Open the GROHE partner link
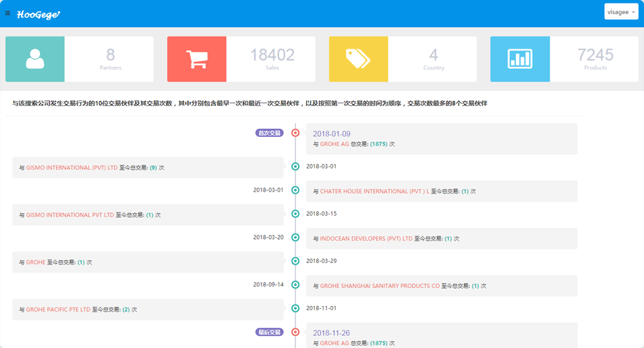 point(36,262)
